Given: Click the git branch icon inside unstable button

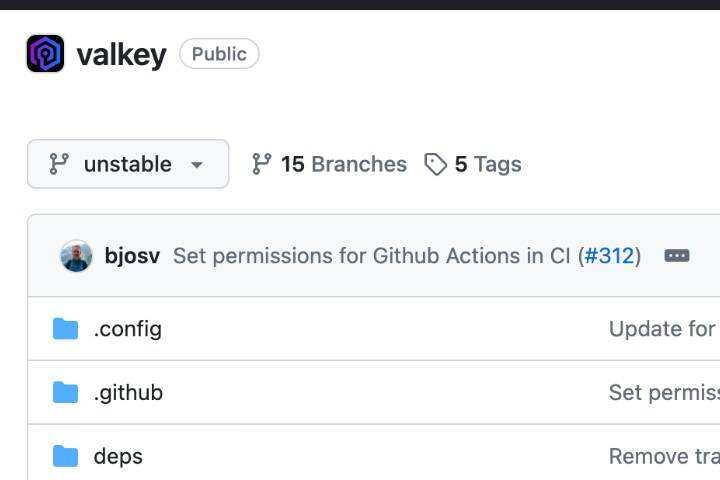Looking at the screenshot, I should pos(60,164).
